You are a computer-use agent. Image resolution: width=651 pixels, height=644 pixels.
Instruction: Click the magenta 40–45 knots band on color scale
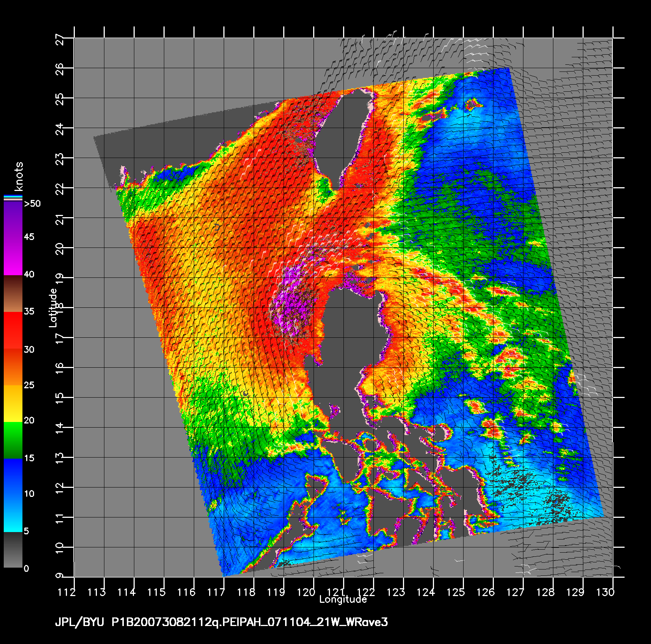(x=13, y=257)
